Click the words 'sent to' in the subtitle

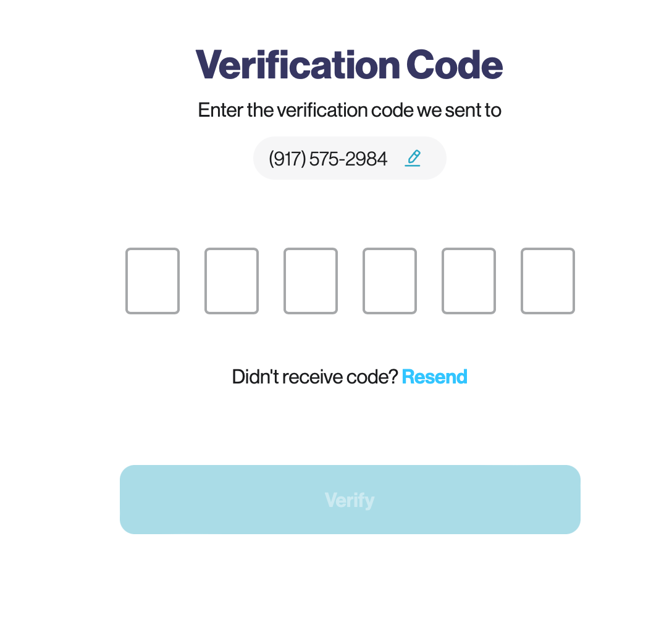[x=473, y=110]
